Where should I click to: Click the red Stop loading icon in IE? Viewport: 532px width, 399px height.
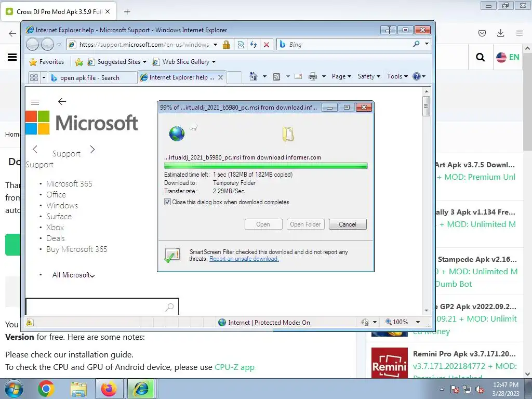point(267,45)
